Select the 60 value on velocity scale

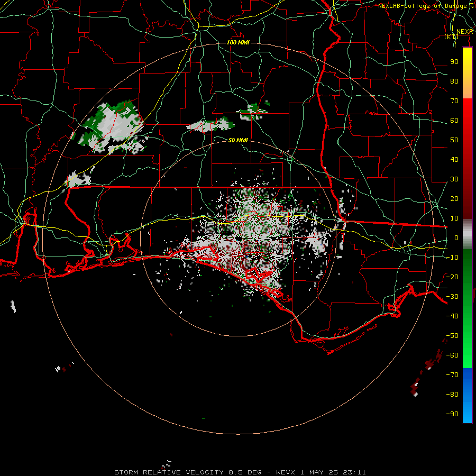click(x=454, y=120)
